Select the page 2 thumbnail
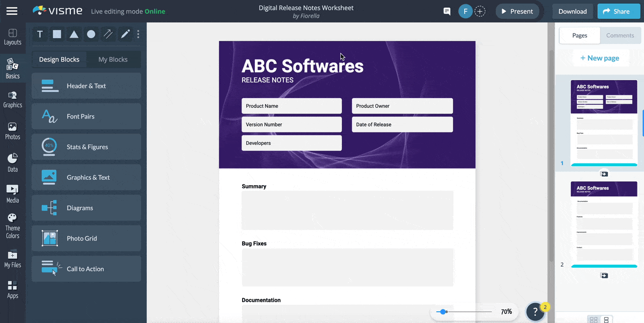644x323 pixels. point(604,223)
